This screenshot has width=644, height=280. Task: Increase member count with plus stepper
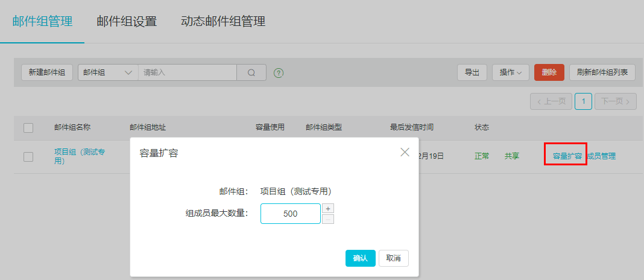pos(328,208)
